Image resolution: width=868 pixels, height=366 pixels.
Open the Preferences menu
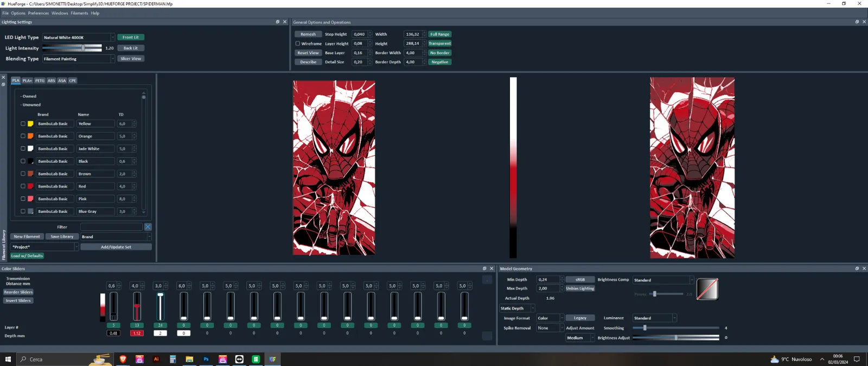click(x=38, y=13)
